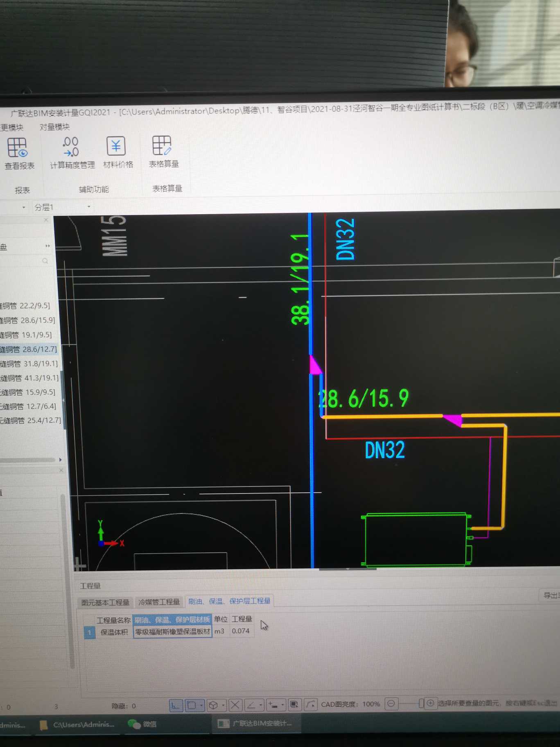Open the 对量模块 ribbon tab
This screenshot has height=747, width=560.
54,127
